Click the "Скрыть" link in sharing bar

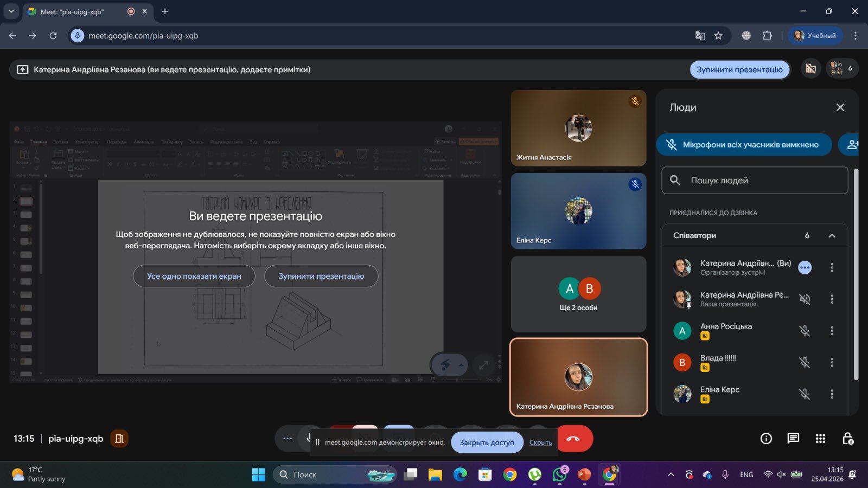coord(540,442)
